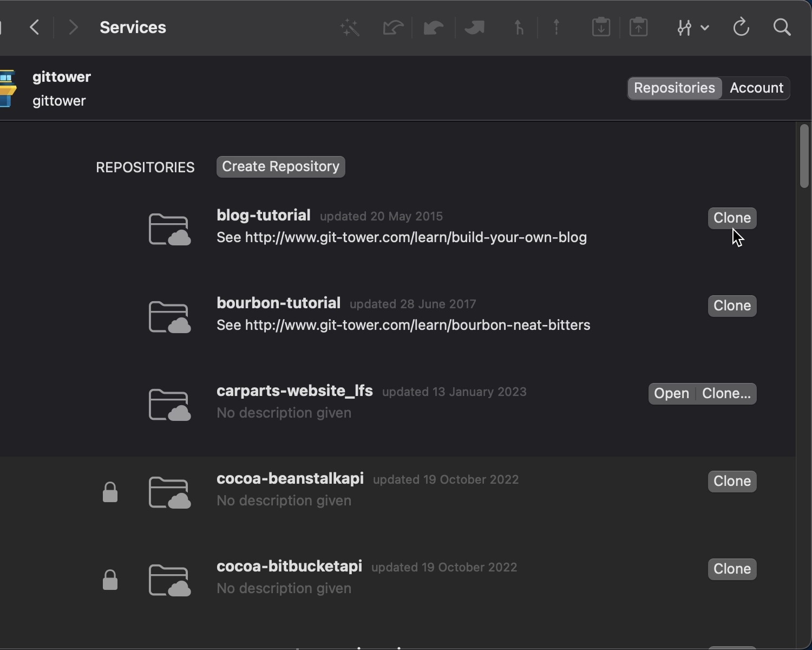Screen dimensions: 812x650
Task: Click the Services title text
Action: (x=133, y=27)
